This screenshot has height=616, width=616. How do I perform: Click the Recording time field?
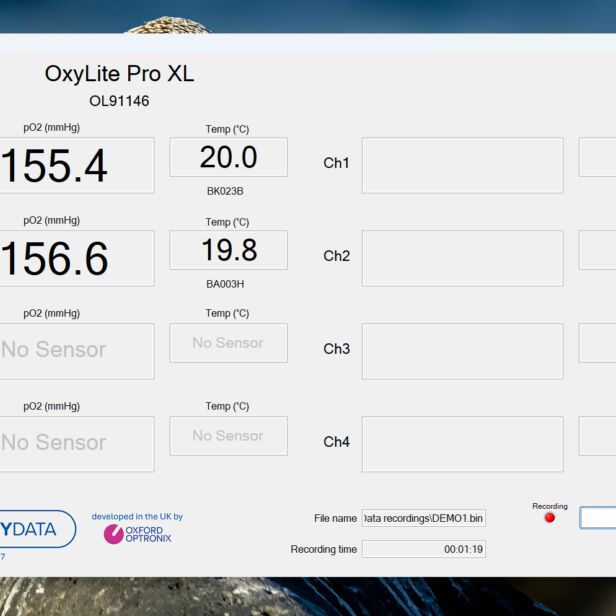point(423,549)
